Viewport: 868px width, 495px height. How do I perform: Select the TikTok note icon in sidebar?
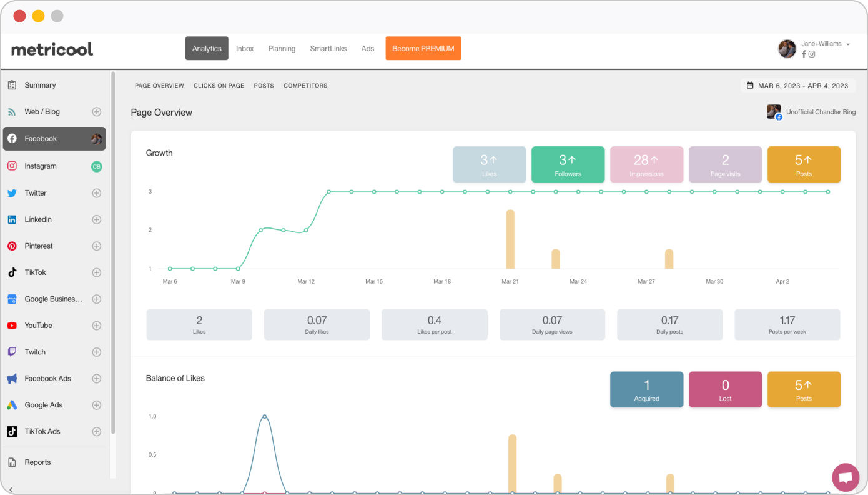click(12, 272)
